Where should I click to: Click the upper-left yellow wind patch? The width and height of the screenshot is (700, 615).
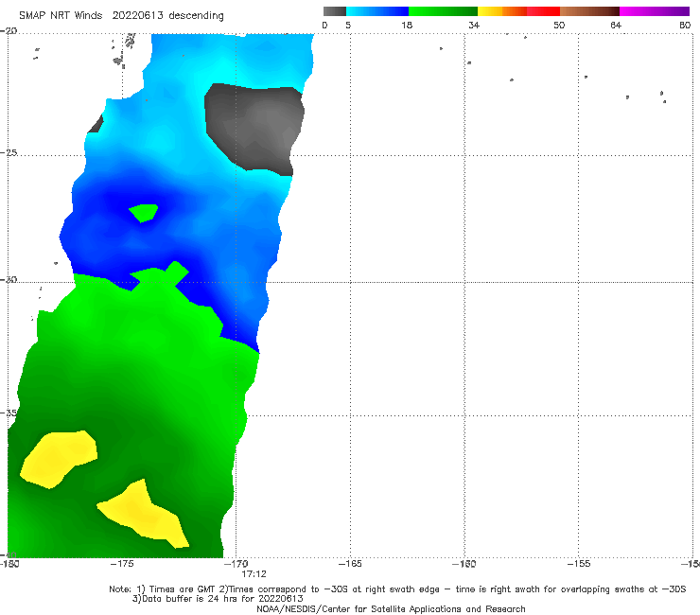(x=58, y=459)
